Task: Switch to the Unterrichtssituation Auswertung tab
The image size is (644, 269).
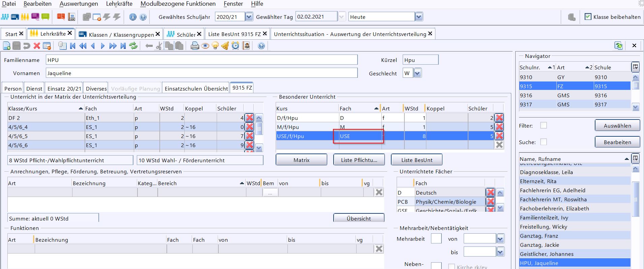Action: [x=353, y=34]
